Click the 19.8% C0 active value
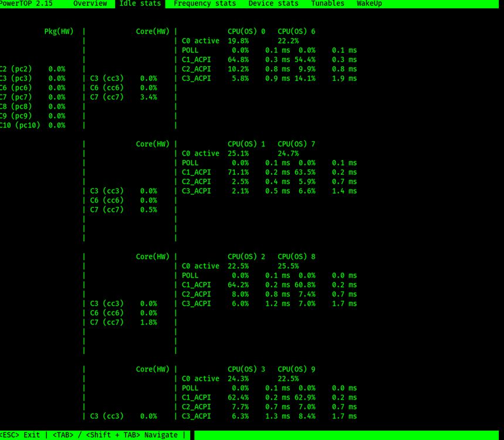This screenshot has height=440, width=504. pos(238,41)
